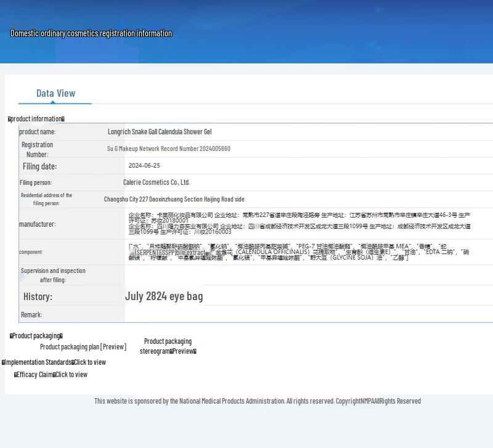Click the History value 'July 2824 eye bag'
The image size is (493, 448).
coord(164,296)
